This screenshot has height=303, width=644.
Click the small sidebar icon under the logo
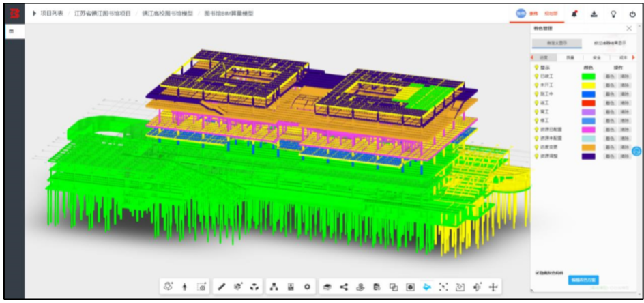(x=11, y=31)
